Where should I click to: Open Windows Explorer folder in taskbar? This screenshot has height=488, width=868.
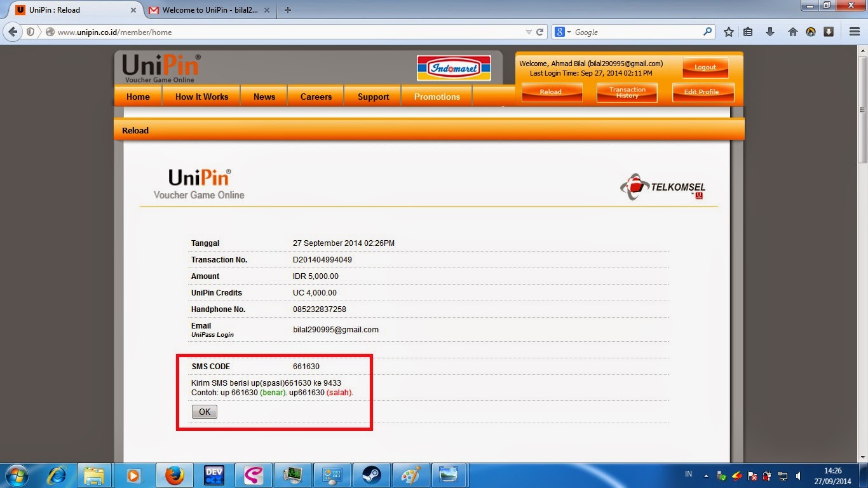pyautogui.click(x=95, y=475)
